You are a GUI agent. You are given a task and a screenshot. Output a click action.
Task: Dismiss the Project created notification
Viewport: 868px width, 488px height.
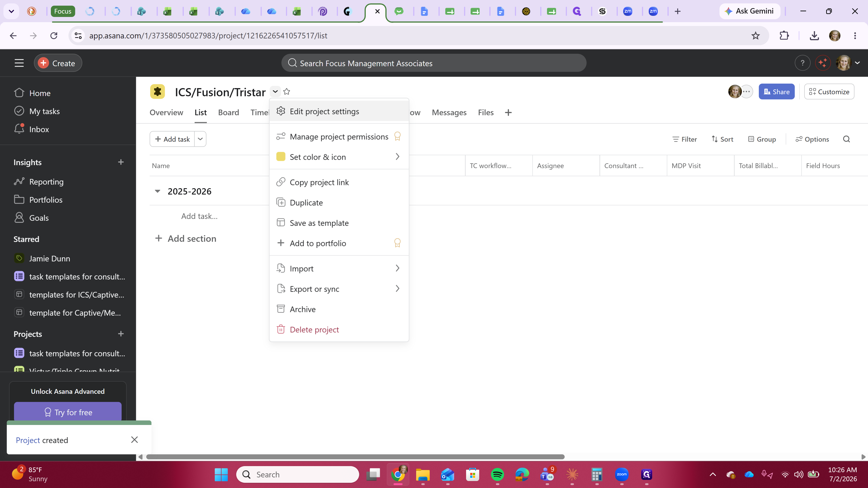(134, 440)
